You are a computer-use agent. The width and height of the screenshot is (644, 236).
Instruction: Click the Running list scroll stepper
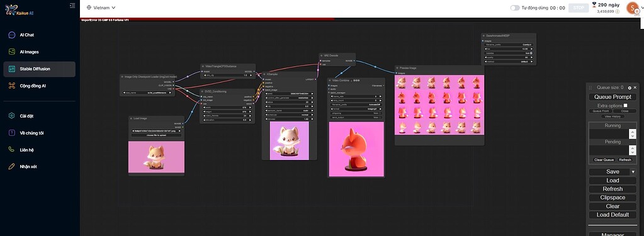[633, 134]
